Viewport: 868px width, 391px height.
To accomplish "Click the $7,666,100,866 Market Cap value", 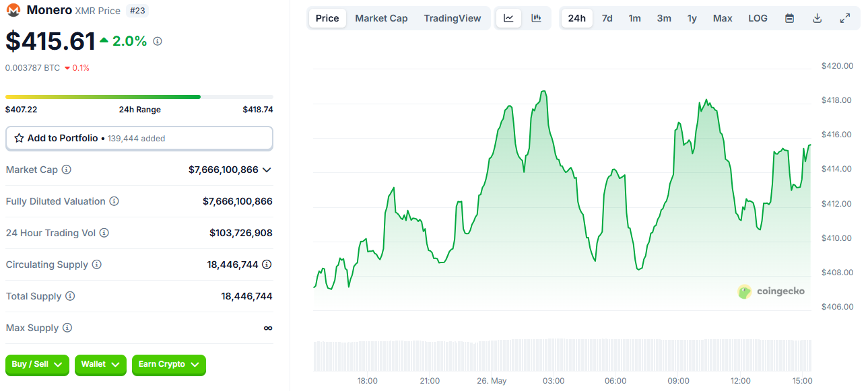I will click(224, 170).
